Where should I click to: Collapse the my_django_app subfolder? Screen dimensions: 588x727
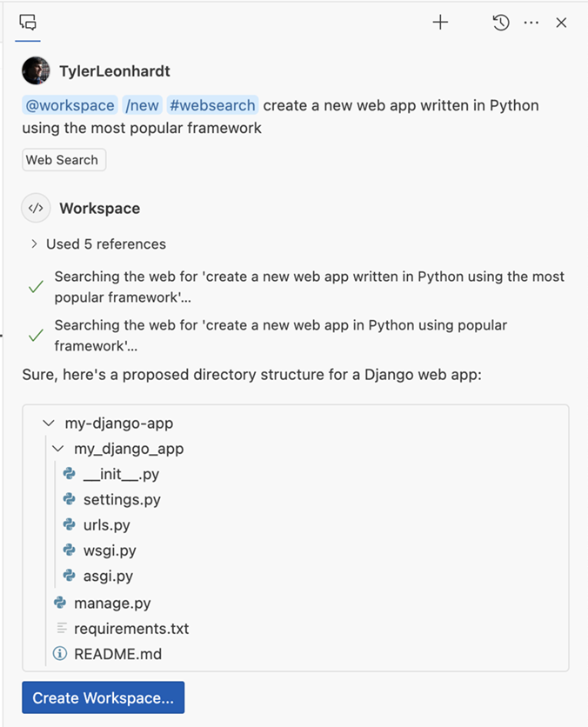point(58,449)
